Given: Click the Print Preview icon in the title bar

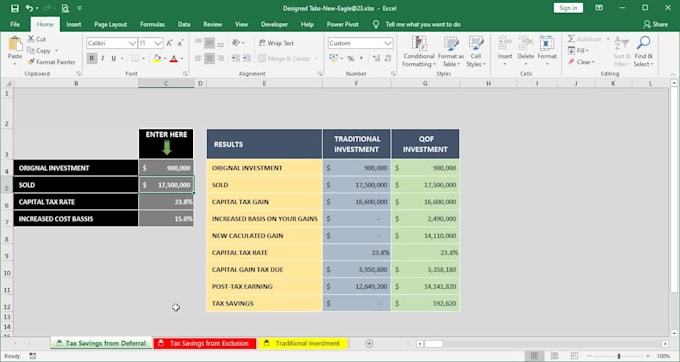Looking at the screenshot, I should (x=65, y=8).
